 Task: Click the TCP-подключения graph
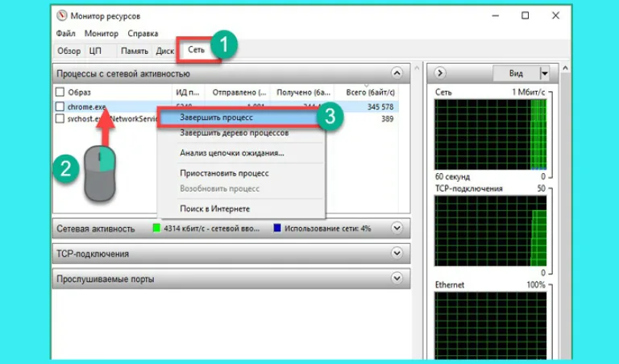(491, 231)
